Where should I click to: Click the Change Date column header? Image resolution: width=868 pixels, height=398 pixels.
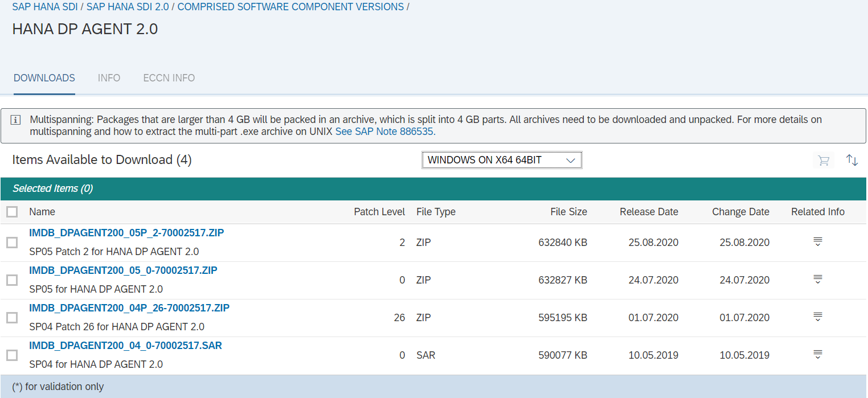point(740,212)
